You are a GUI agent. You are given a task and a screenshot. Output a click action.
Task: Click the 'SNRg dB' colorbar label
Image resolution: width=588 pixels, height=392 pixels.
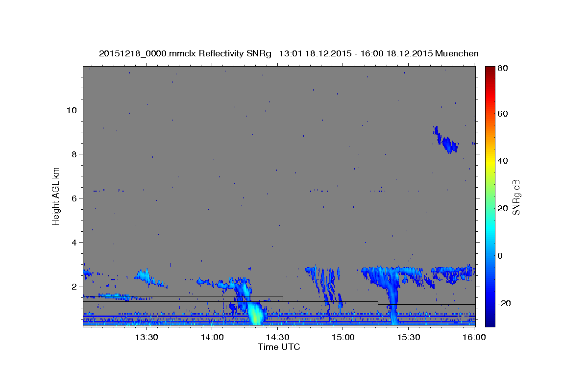click(516, 197)
